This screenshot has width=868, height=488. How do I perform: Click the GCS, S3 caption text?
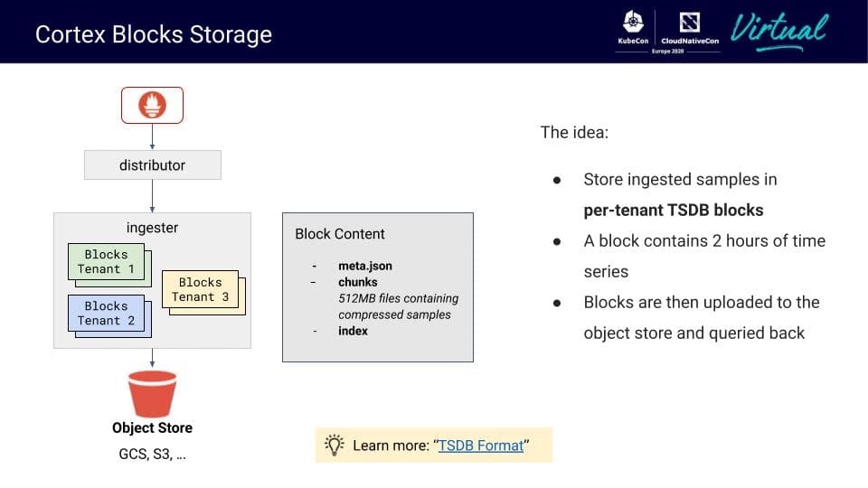coord(152,455)
